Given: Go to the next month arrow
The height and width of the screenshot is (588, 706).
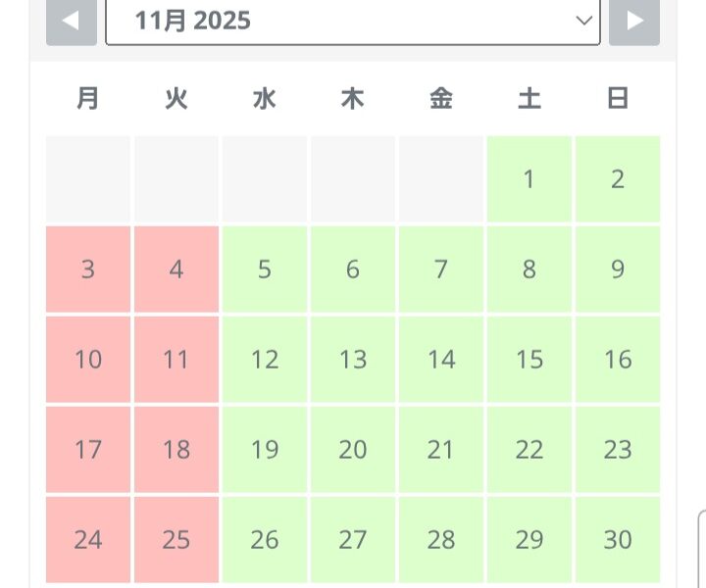Looking at the screenshot, I should click(634, 21).
